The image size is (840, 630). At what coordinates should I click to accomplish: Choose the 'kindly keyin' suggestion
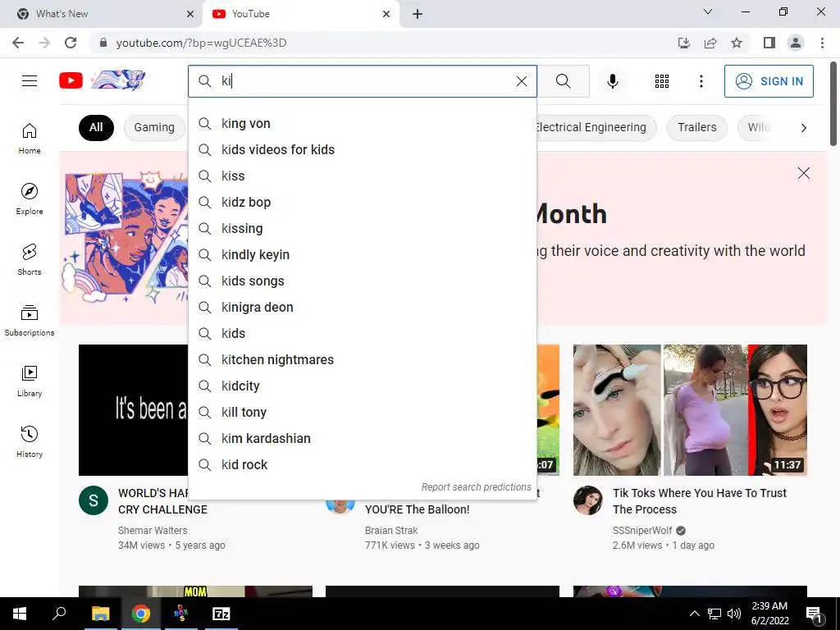(362, 254)
